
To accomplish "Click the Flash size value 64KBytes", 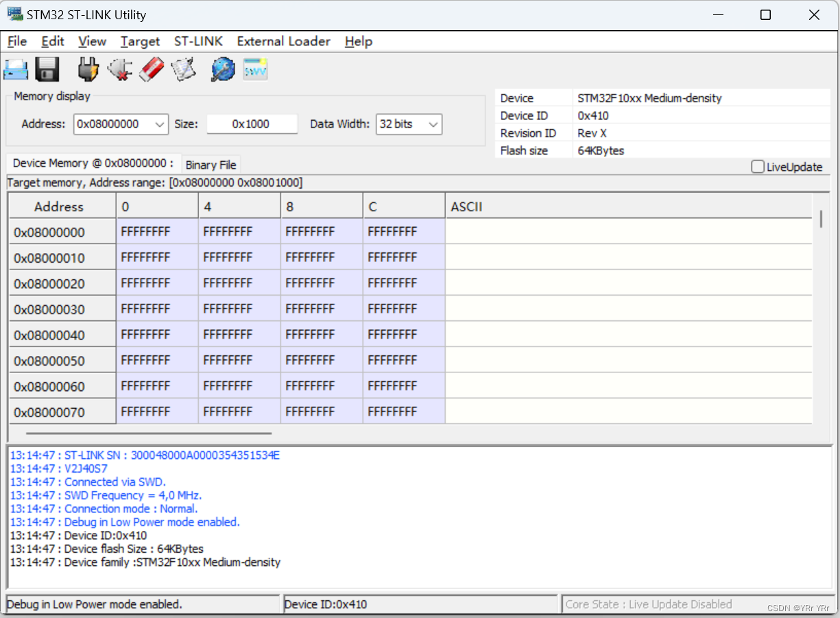I will coord(601,151).
